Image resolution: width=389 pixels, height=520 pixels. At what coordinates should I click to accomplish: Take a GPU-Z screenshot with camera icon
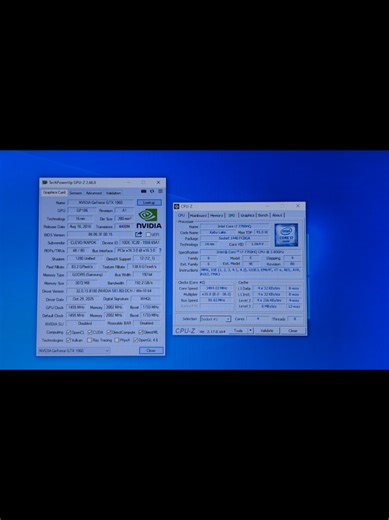pyautogui.click(x=144, y=191)
